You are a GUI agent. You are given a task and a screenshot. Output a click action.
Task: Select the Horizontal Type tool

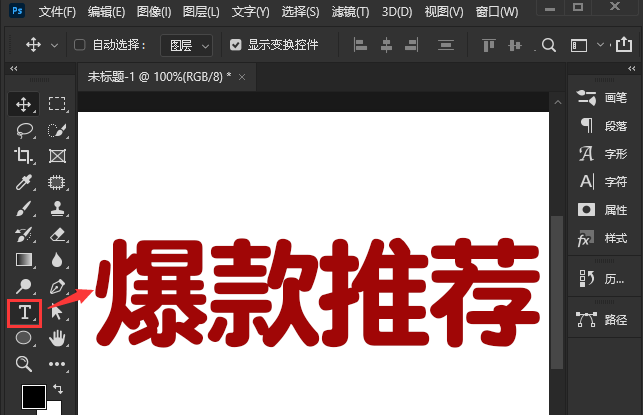click(x=25, y=313)
